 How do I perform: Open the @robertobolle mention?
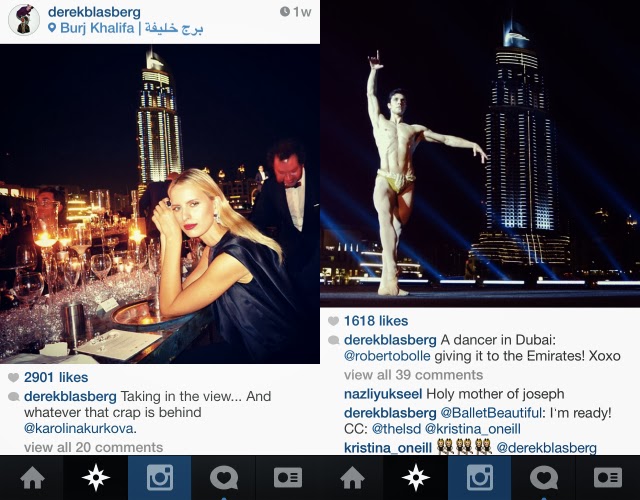(x=387, y=356)
